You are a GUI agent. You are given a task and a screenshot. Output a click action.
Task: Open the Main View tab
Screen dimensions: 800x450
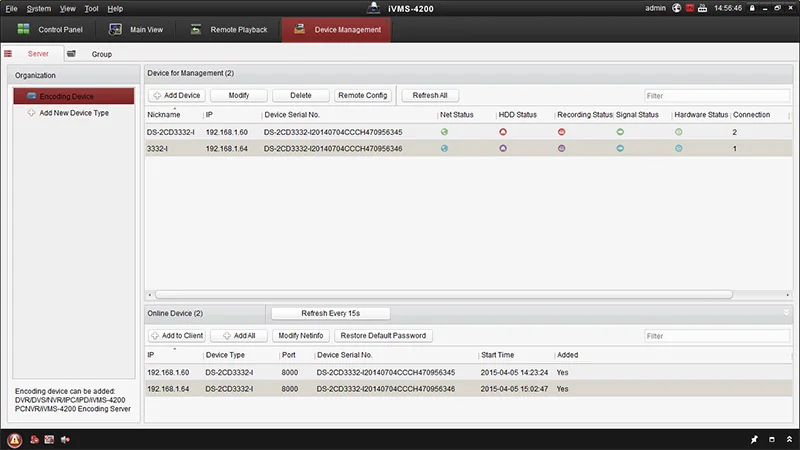pyautogui.click(x=139, y=30)
